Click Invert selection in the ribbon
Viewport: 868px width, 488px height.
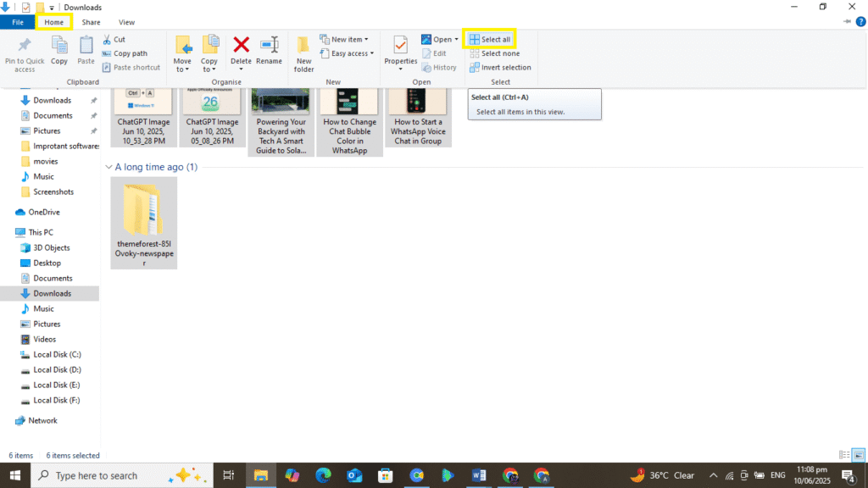500,68
